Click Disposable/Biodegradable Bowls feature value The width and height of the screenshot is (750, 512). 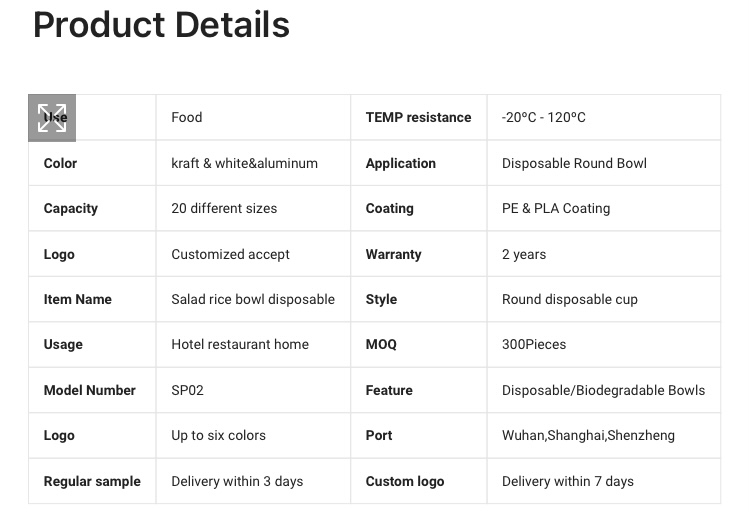click(x=603, y=390)
